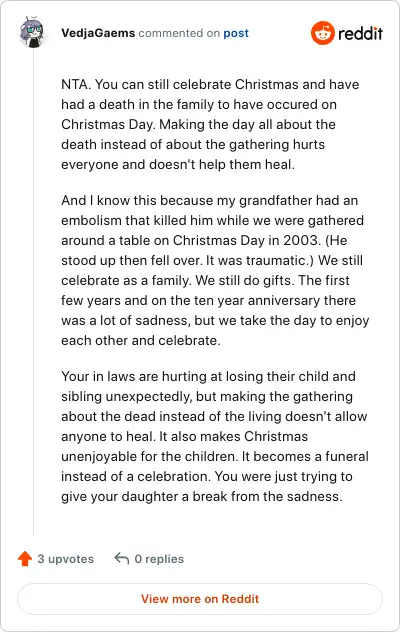
Task: Click the phrase "each other and celebrate."
Action: (x=141, y=340)
